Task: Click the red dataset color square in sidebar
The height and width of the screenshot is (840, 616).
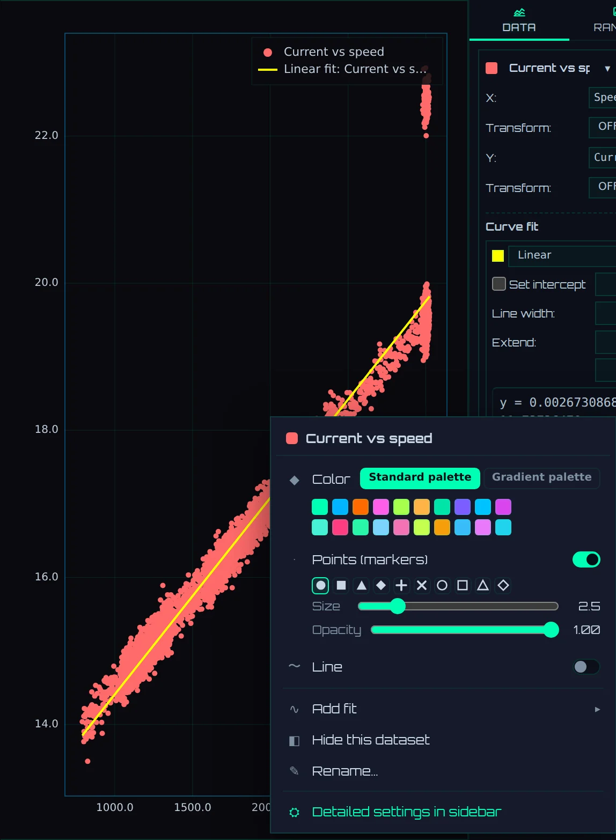Action: click(x=491, y=68)
